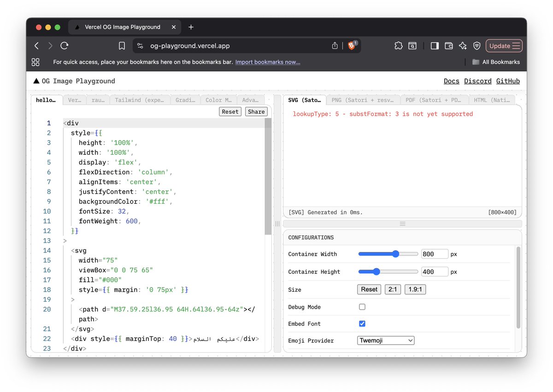Image resolution: width=553 pixels, height=392 pixels.
Task: Click the share icon in address bar
Action: (x=335, y=46)
